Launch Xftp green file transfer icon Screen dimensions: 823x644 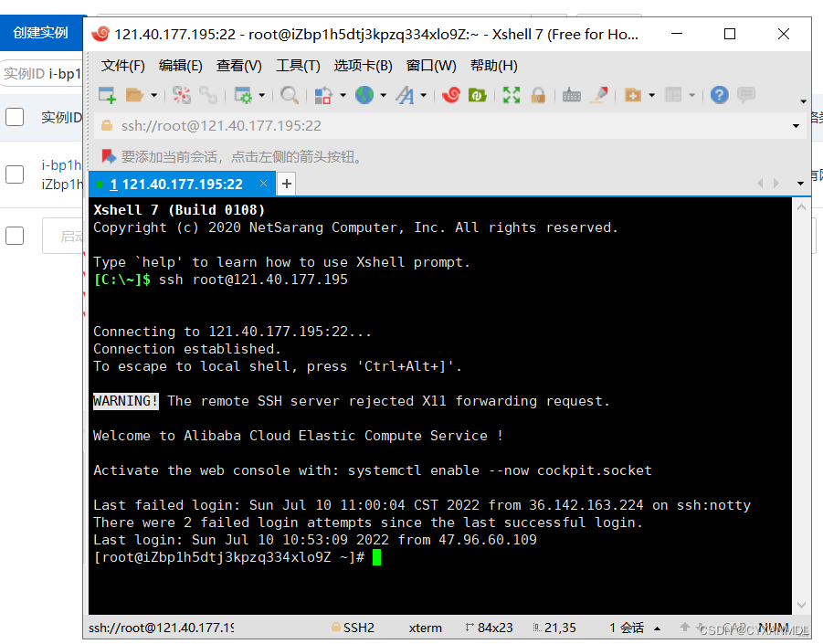pyautogui.click(x=477, y=96)
